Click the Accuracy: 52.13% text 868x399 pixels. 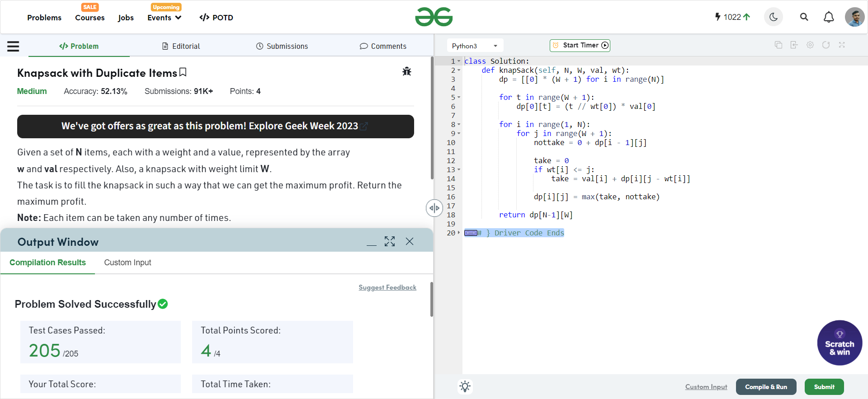95,91
